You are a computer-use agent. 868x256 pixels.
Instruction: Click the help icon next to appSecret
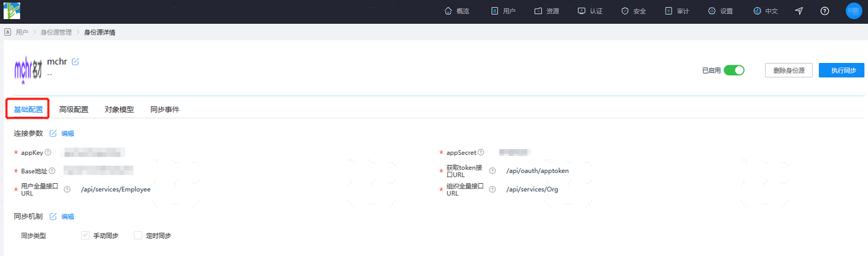[481, 153]
